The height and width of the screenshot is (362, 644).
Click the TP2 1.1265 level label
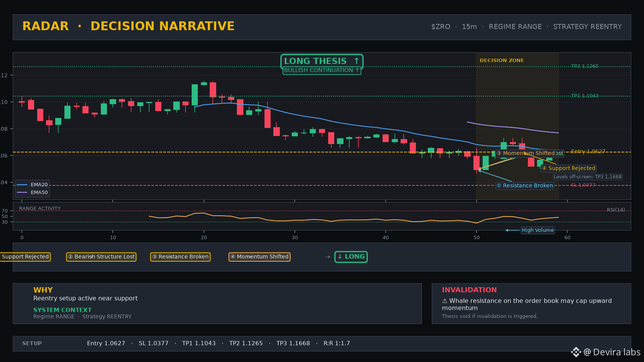point(585,66)
